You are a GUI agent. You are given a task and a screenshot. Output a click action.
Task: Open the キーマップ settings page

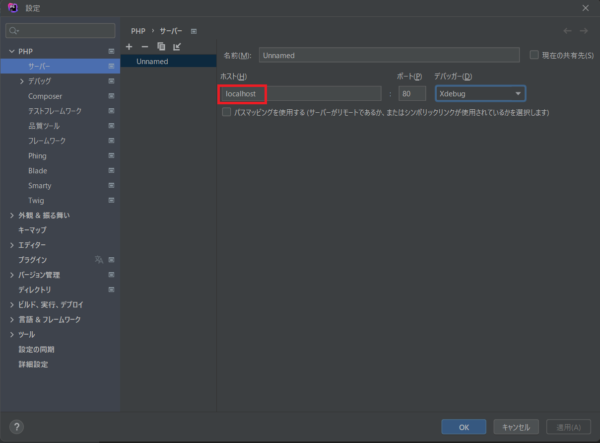pyautogui.click(x=32, y=230)
